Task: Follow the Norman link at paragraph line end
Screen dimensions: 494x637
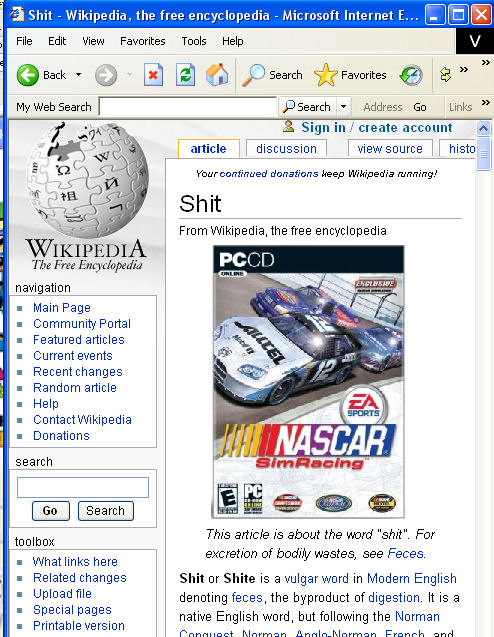Action: pyautogui.click(x=417, y=617)
